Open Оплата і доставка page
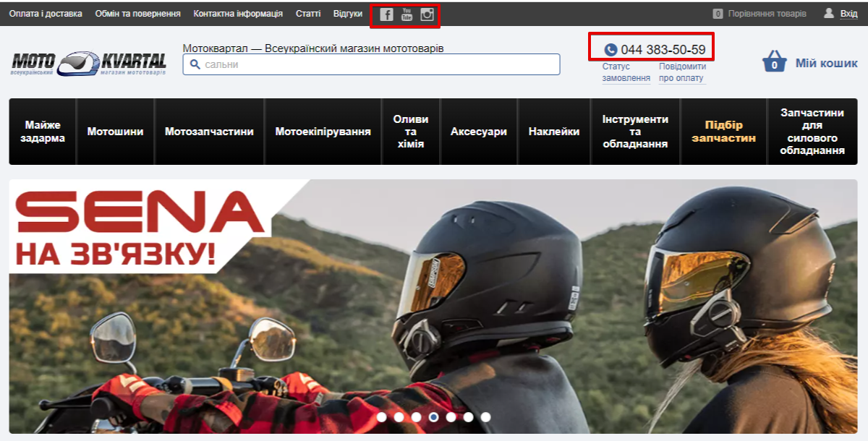 point(46,14)
